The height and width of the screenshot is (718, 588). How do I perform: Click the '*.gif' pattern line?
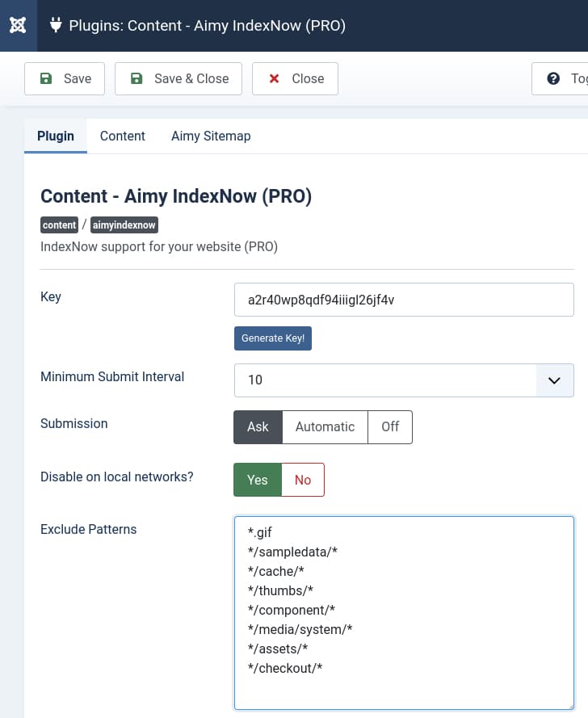point(259,532)
